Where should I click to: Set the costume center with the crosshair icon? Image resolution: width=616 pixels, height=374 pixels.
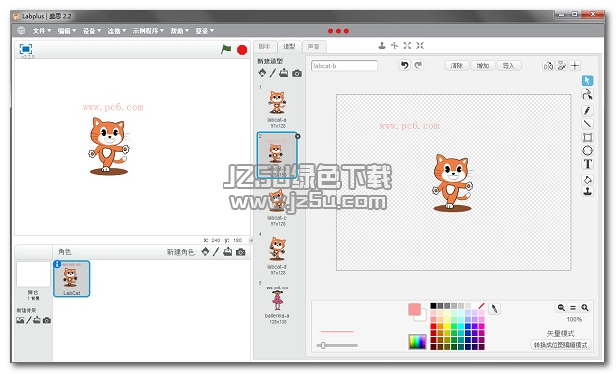click(x=575, y=66)
